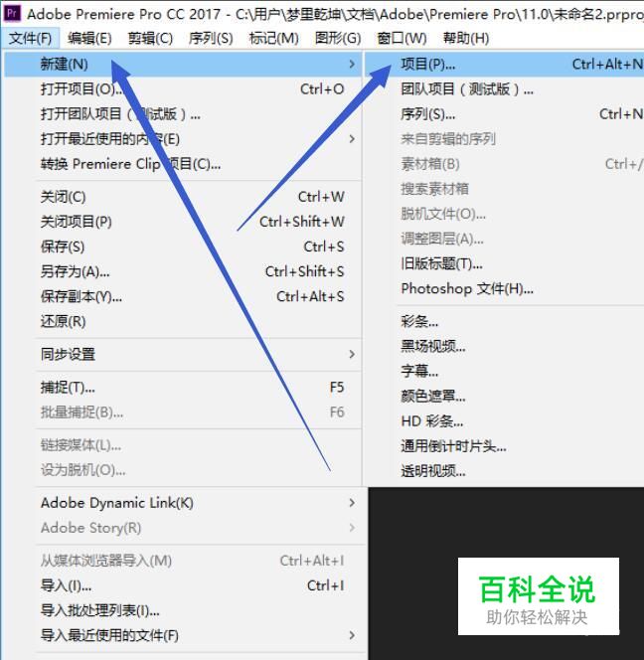
Task: Select 颜色遮罩... entry
Action: 504,396
